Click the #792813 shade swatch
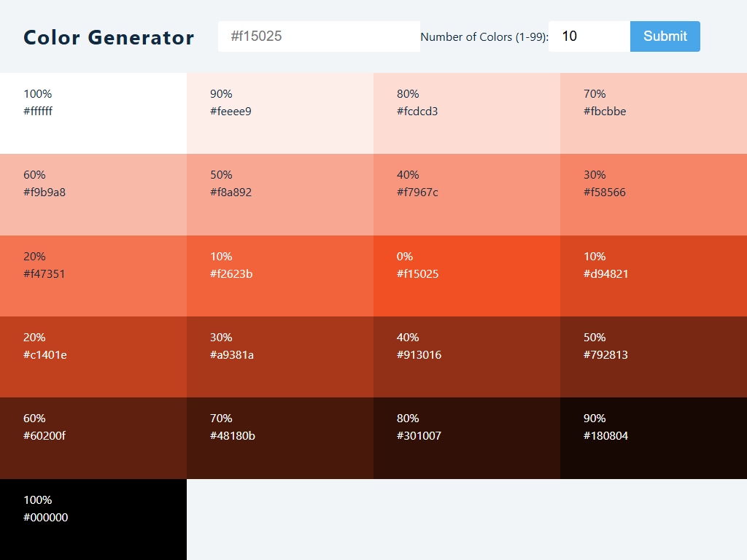This screenshot has height=560, width=747. point(654,357)
